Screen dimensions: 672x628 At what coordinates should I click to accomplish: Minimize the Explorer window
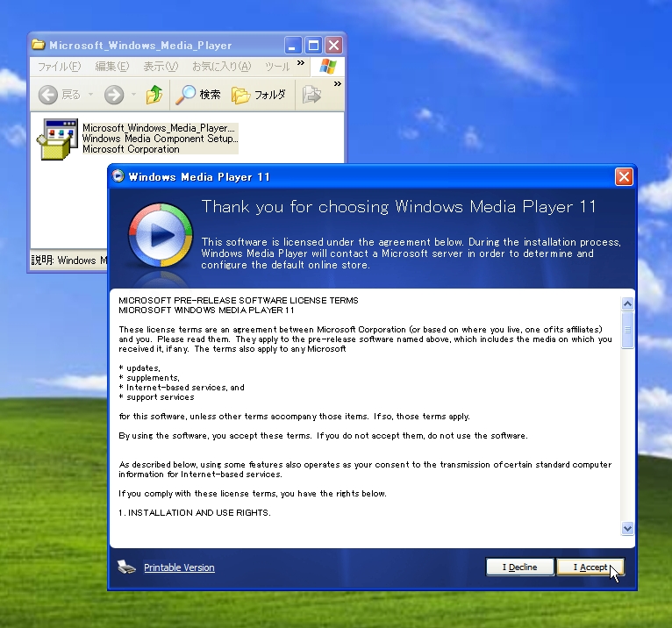click(x=293, y=45)
